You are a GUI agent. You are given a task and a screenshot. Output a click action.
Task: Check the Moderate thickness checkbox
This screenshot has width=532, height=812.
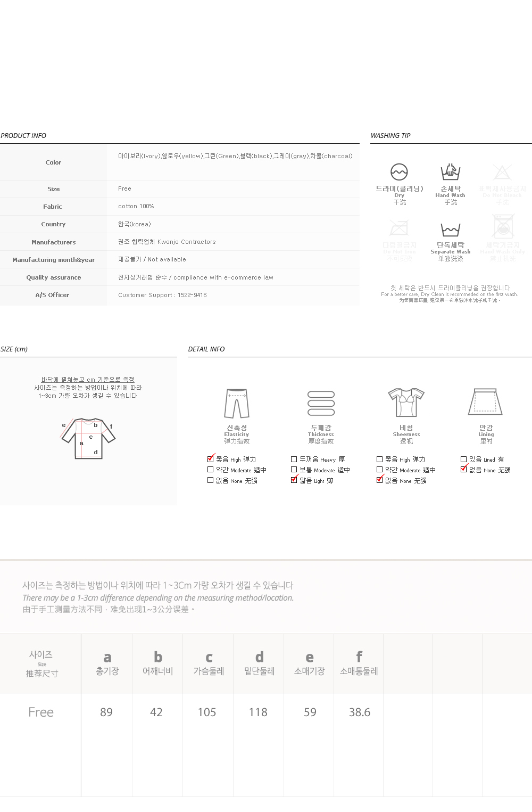click(x=294, y=470)
